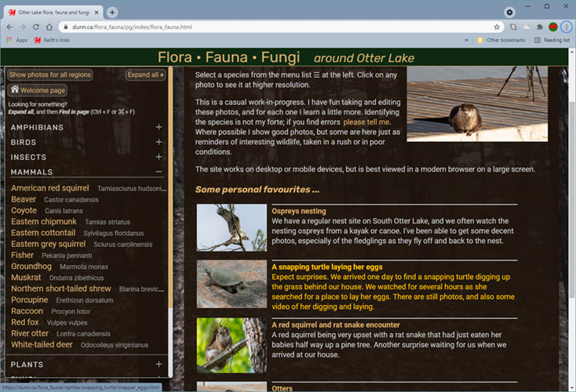Expand the Amphibians section
The image size is (576, 392).
click(159, 127)
